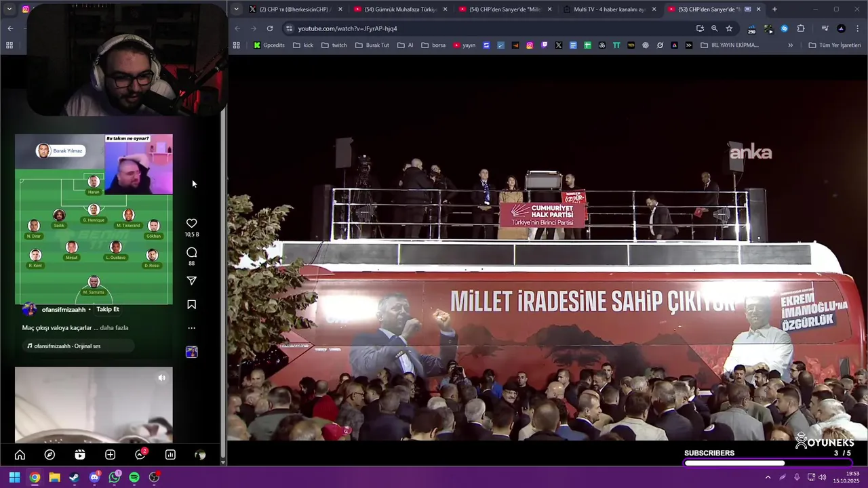
Task: Open Instagram Explore compass icon
Action: [x=50, y=455]
